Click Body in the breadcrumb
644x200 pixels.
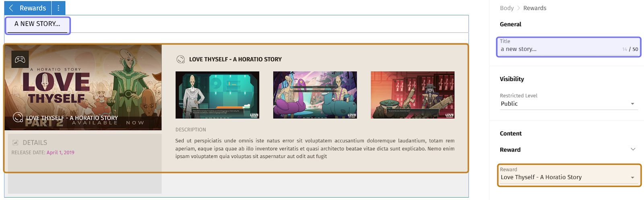point(507,8)
